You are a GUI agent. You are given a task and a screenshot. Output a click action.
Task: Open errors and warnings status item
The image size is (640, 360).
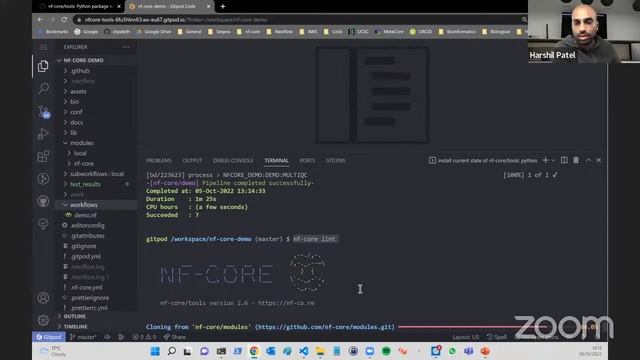coord(144,337)
